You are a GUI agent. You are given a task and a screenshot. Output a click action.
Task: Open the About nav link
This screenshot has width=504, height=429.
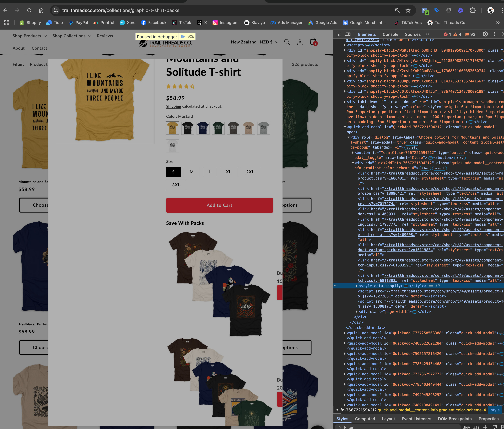click(18, 48)
